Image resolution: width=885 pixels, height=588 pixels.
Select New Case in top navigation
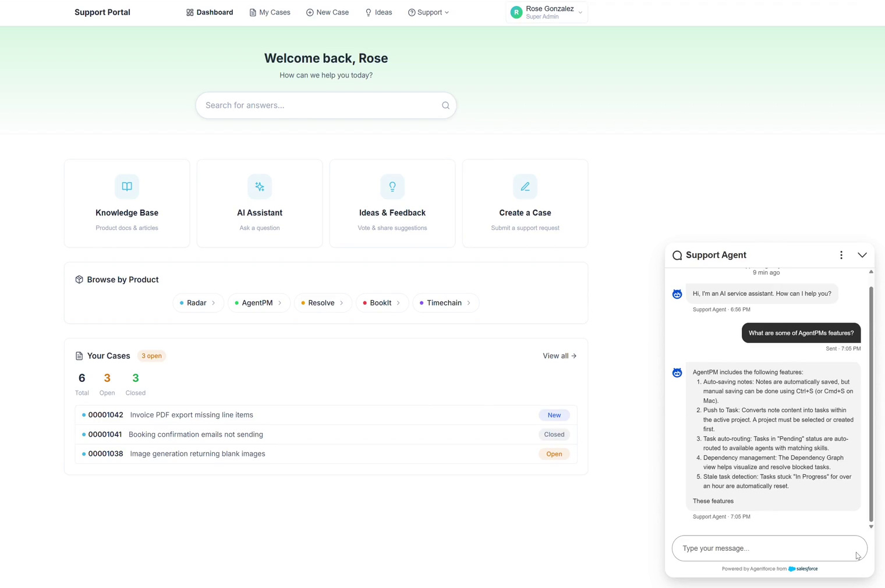[x=327, y=12]
